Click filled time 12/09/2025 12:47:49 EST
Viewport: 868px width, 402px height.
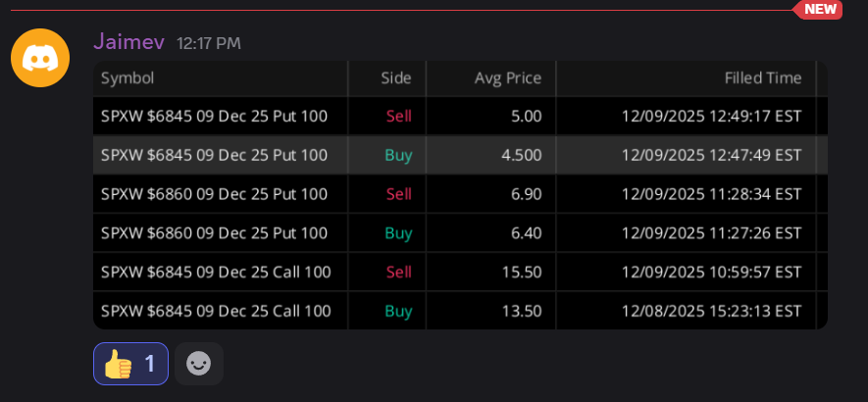click(x=711, y=155)
